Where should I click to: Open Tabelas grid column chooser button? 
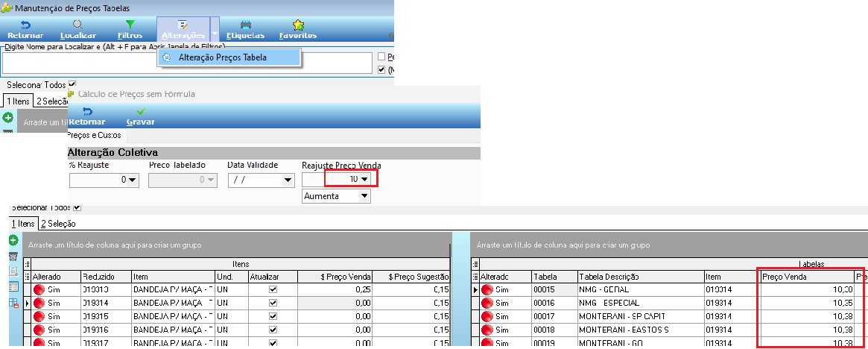tap(475, 276)
